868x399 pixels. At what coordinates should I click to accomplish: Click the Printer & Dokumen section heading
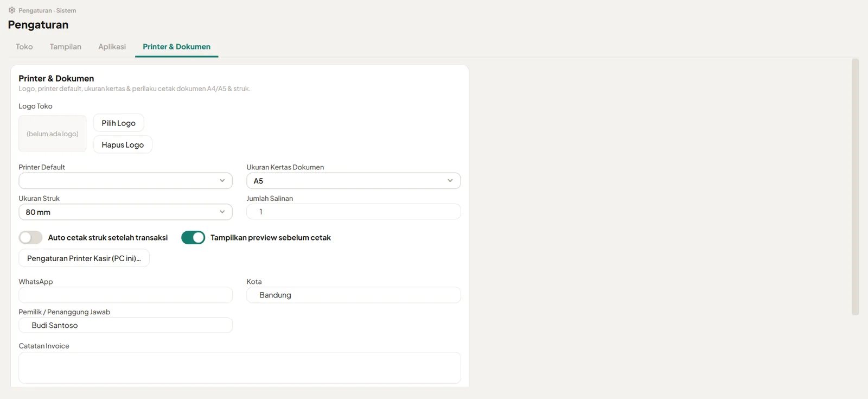pos(56,78)
